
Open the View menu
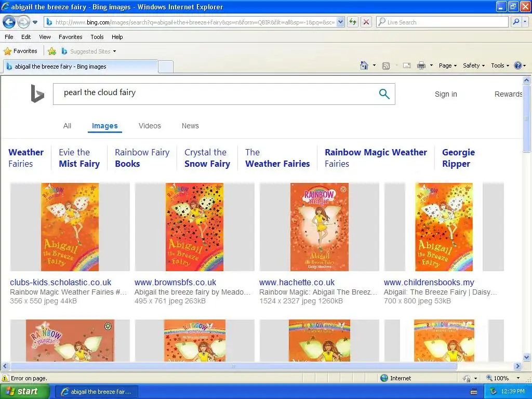click(x=45, y=37)
